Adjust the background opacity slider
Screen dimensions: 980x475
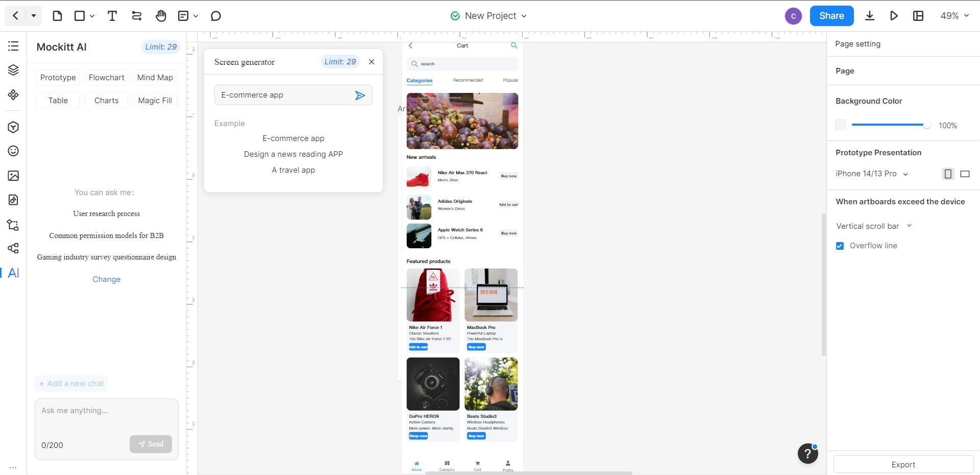(x=891, y=125)
